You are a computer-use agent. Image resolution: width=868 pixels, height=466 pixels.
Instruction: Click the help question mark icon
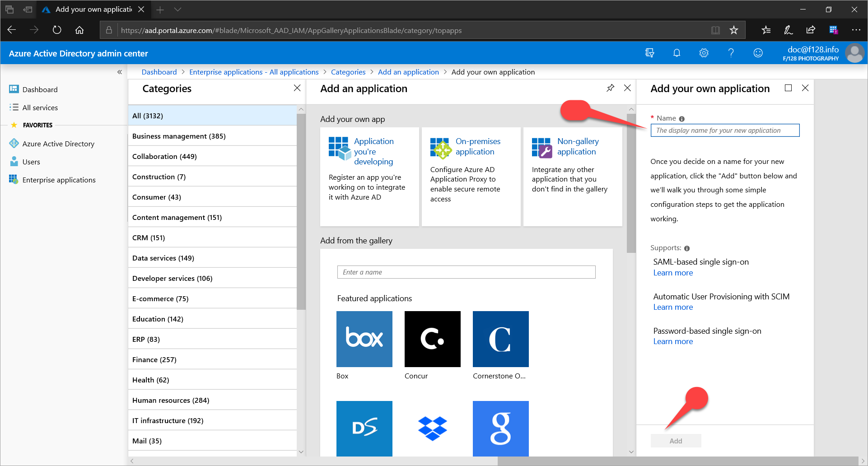tap(731, 53)
